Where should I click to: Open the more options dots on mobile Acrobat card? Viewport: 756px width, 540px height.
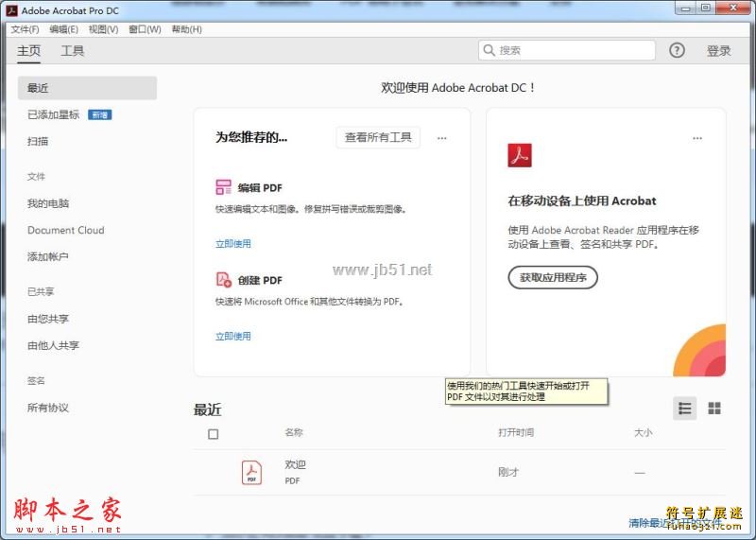[x=697, y=138]
